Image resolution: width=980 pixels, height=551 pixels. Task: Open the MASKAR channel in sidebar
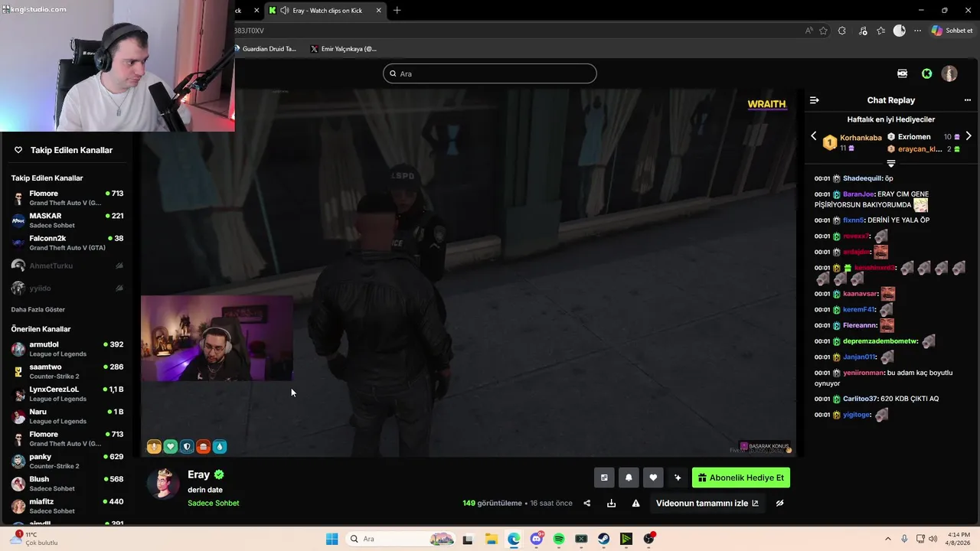(67, 220)
